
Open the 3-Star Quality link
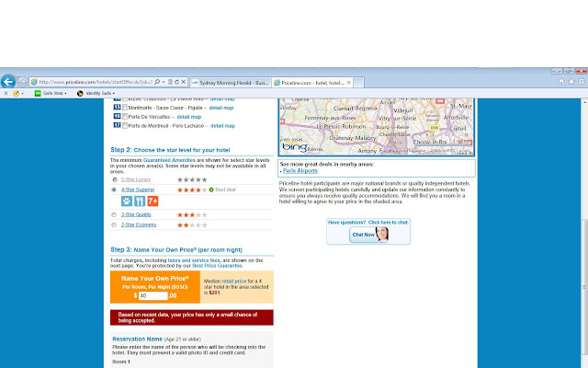(x=136, y=214)
